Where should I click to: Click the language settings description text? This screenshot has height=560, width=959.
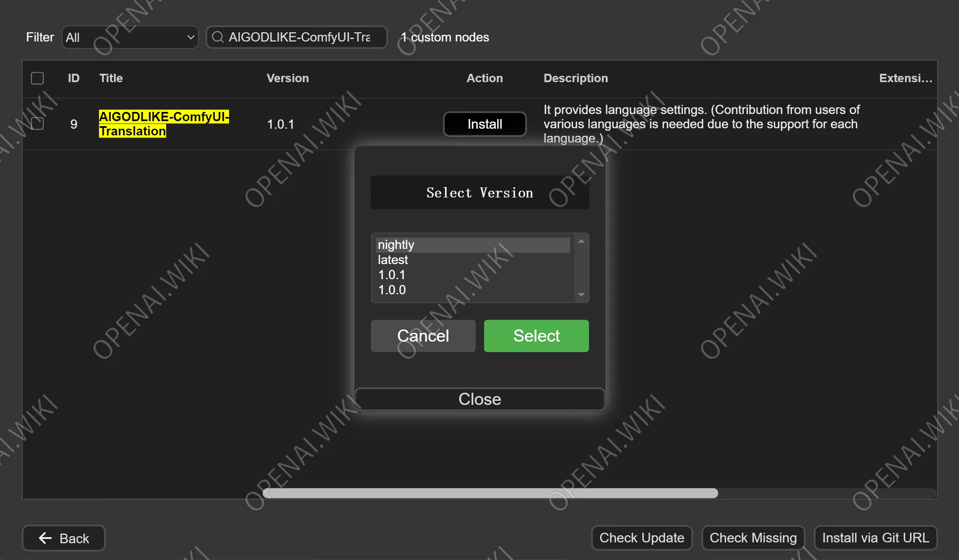(701, 124)
